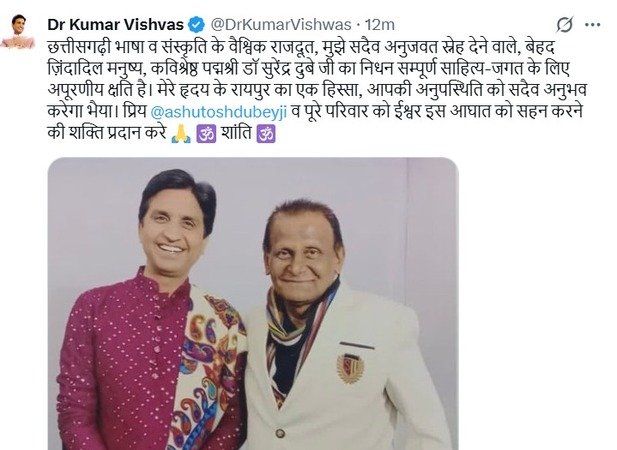Screen dimensions: 617x450
Task: Click the blue verified badge
Action: (x=196, y=25)
